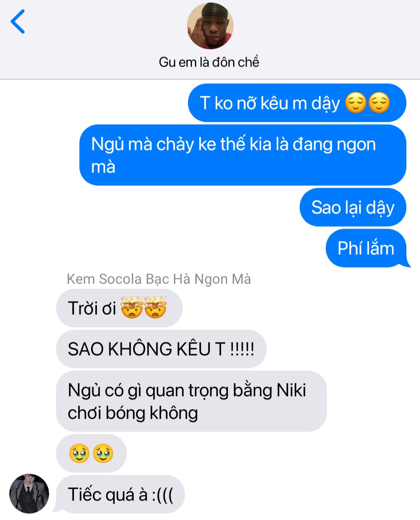This screenshot has width=420, height=520.
Task: Tap the blue back arrow
Action: (x=18, y=21)
